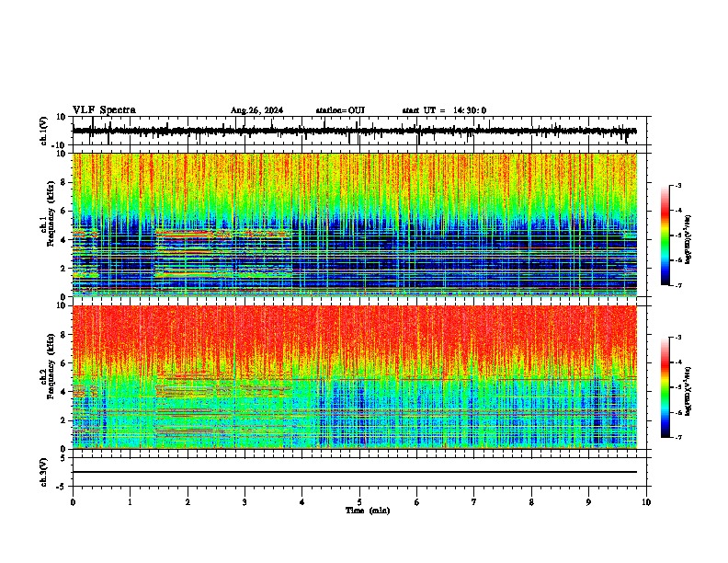Click the "ch.1(V)" axis label

coord(43,131)
